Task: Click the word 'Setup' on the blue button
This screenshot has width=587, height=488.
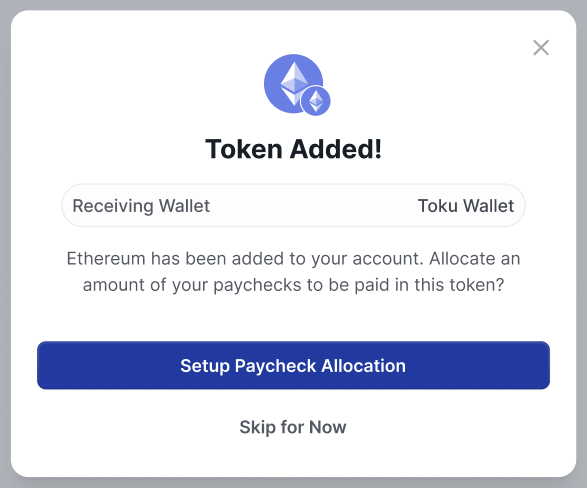Action: pos(205,366)
